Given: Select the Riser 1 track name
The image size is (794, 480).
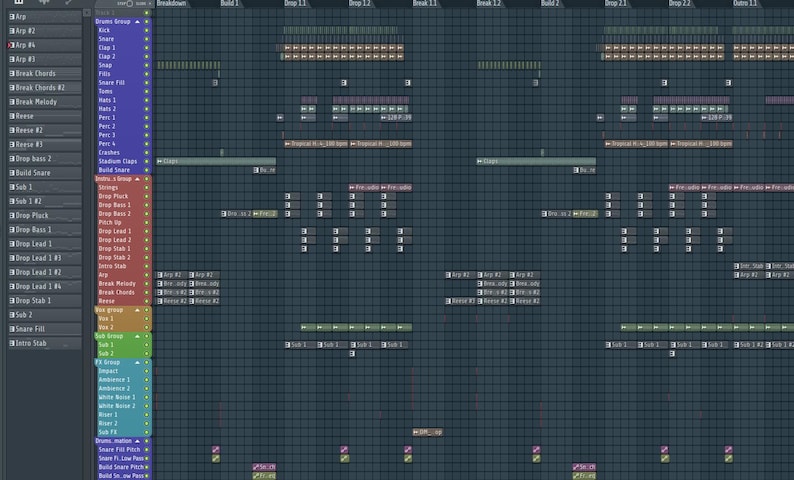Looking at the screenshot, I should click(x=108, y=415).
